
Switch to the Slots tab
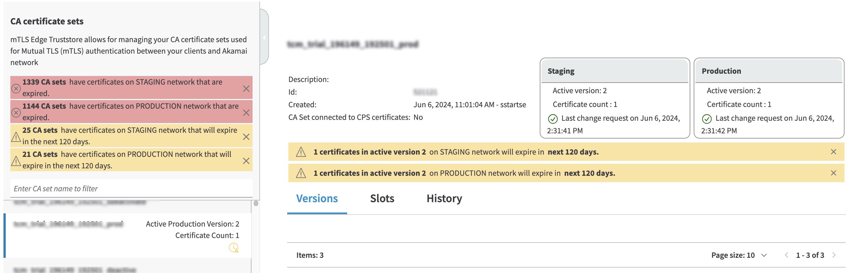click(x=382, y=198)
